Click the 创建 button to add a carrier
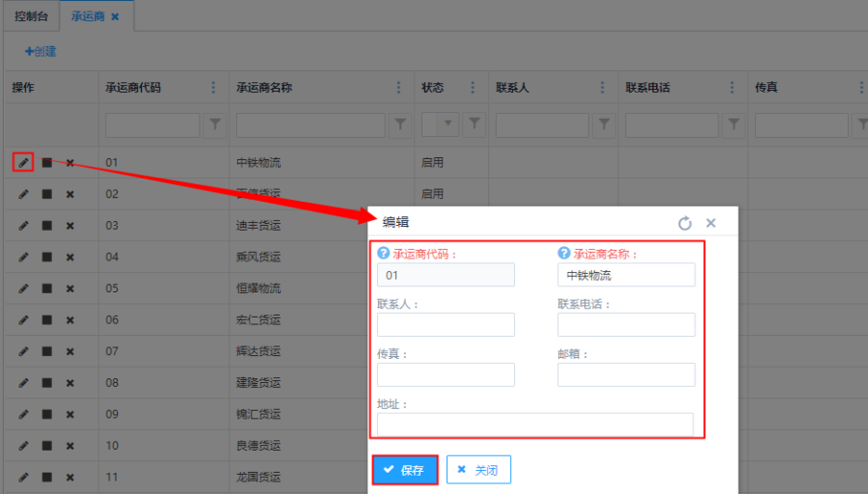 coord(41,51)
